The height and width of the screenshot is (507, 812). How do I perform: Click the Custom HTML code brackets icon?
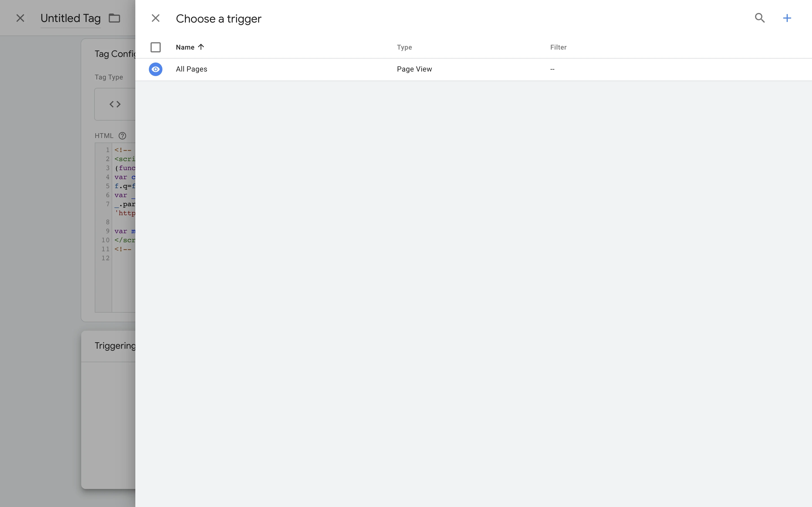click(115, 104)
